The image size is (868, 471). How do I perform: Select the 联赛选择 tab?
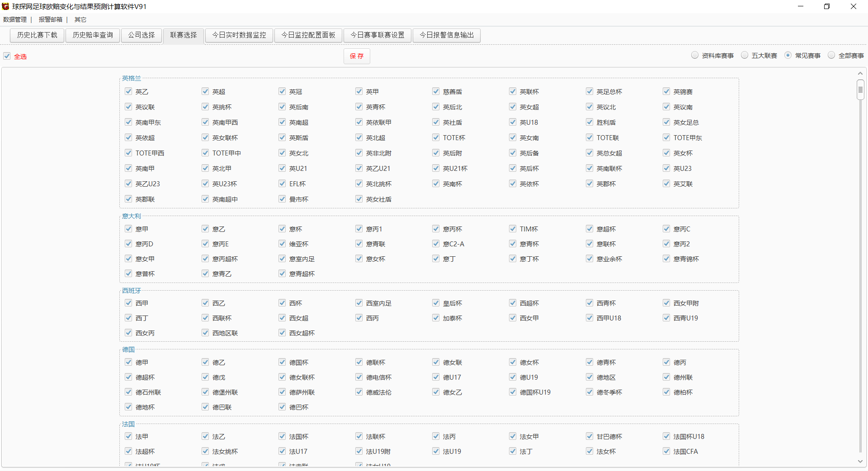click(184, 35)
